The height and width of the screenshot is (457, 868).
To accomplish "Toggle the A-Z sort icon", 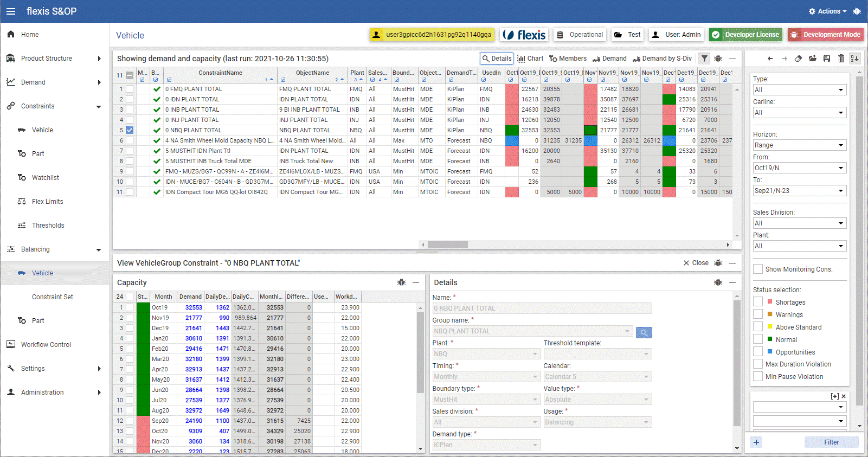I will 854,59.
